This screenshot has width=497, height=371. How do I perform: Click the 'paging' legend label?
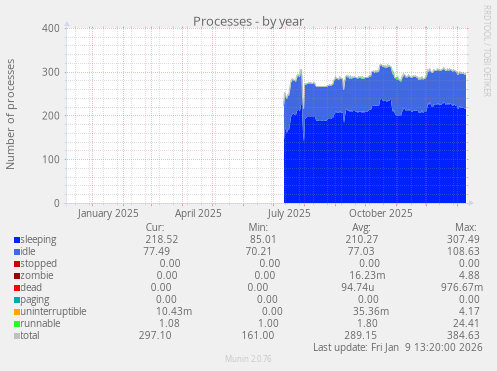coord(35,300)
